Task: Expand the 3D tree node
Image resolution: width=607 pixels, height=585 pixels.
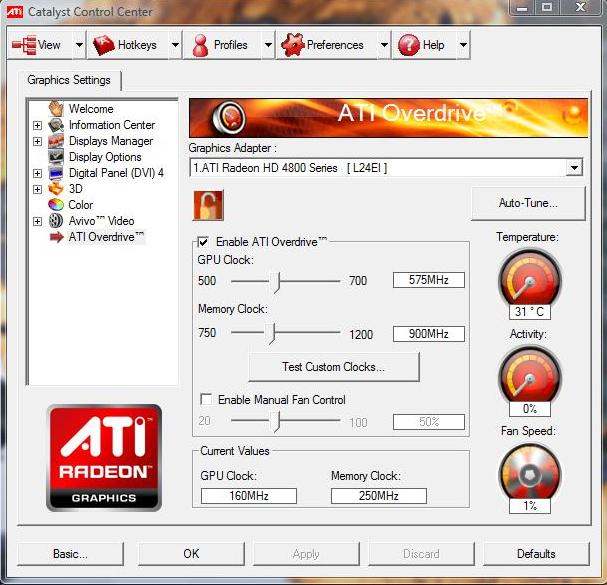Action: click(37, 189)
